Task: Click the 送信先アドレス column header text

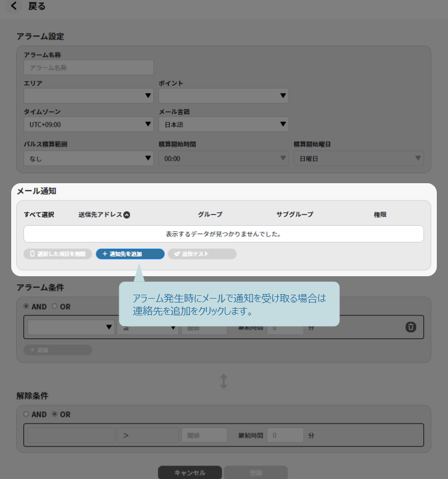Action: tap(100, 215)
